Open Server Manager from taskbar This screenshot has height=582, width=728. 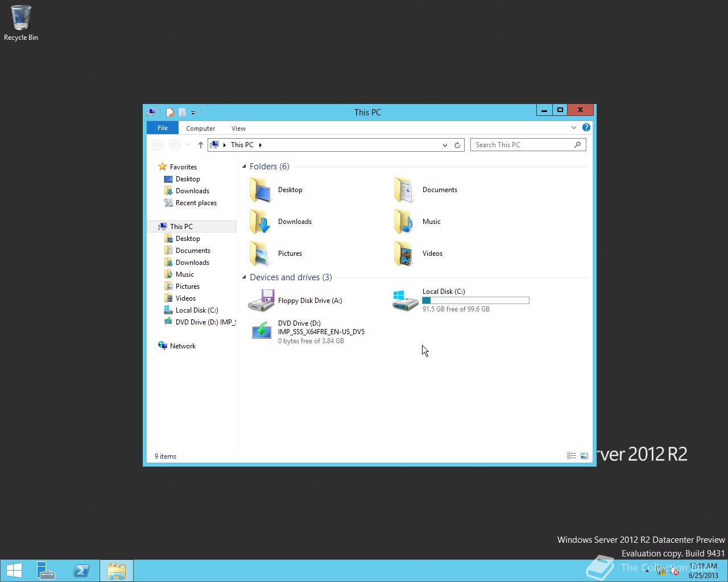[x=45, y=571]
